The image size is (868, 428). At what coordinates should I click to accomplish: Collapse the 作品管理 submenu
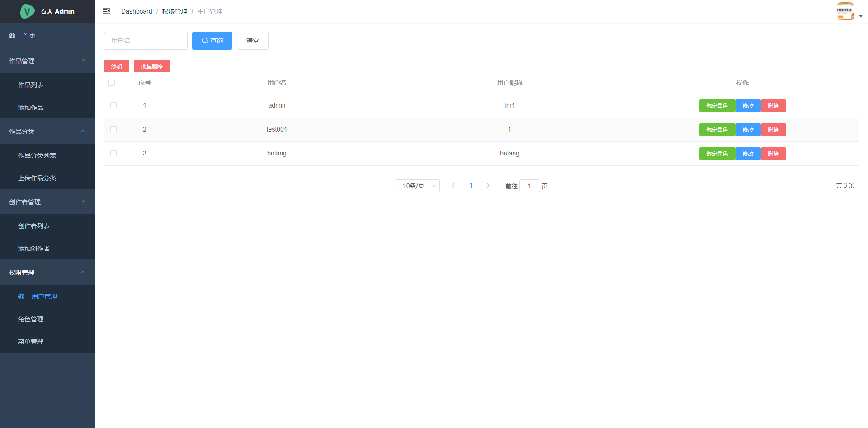pyautogui.click(x=47, y=61)
